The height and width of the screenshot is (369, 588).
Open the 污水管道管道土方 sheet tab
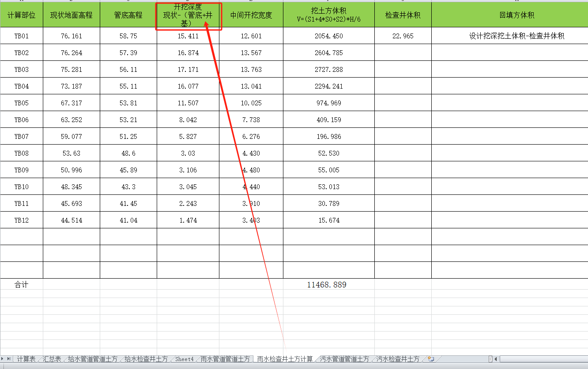(x=344, y=359)
